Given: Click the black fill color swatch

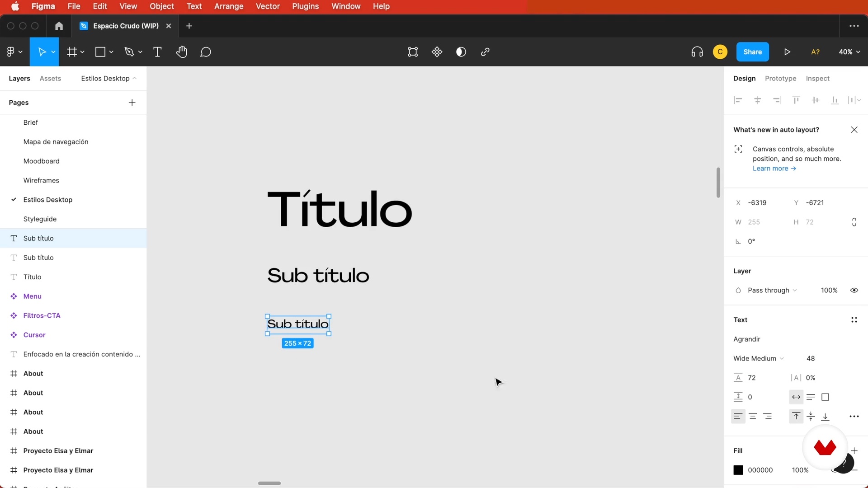Looking at the screenshot, I should [x=738, y=470].
